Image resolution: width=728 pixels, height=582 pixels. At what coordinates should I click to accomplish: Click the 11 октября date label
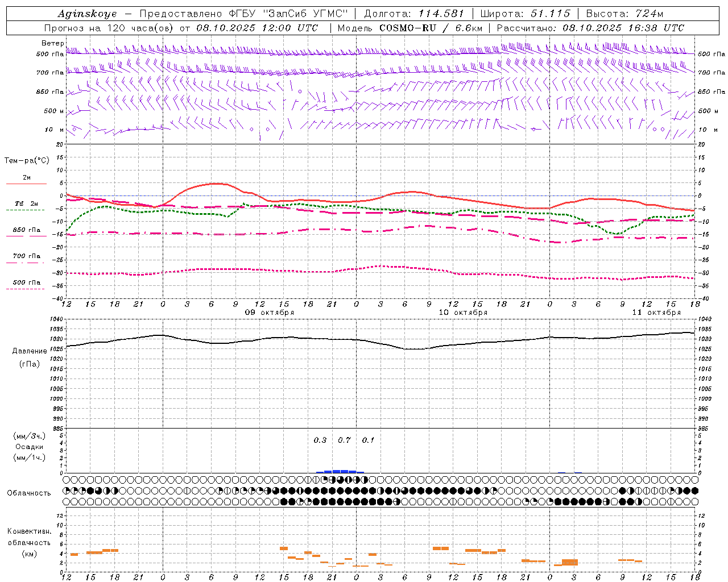(x=656, y=313)
